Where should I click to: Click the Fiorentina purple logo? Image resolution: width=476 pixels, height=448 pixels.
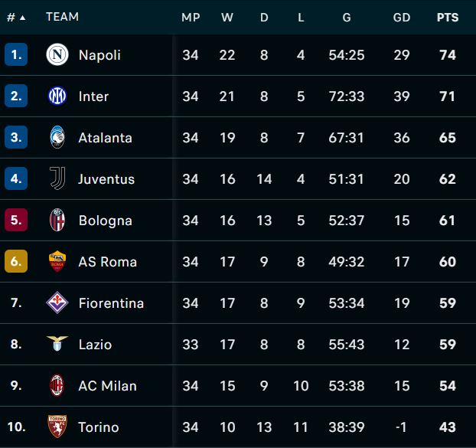tap(57, 302)
